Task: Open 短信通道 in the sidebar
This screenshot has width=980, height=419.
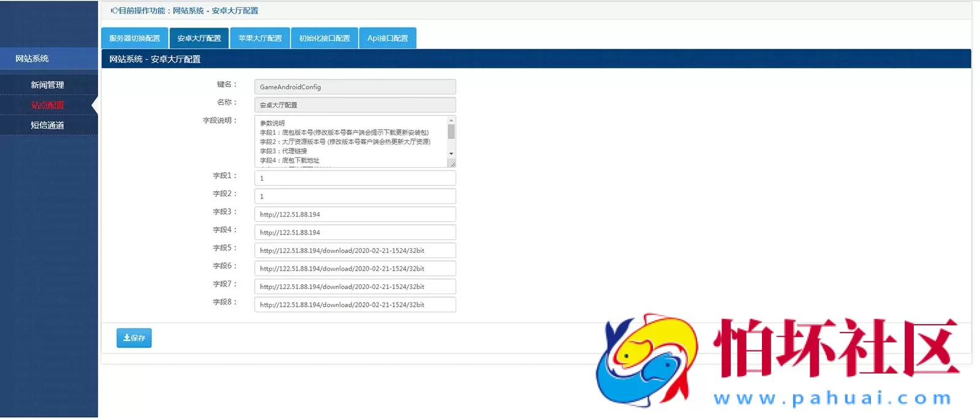Action: 48,126
